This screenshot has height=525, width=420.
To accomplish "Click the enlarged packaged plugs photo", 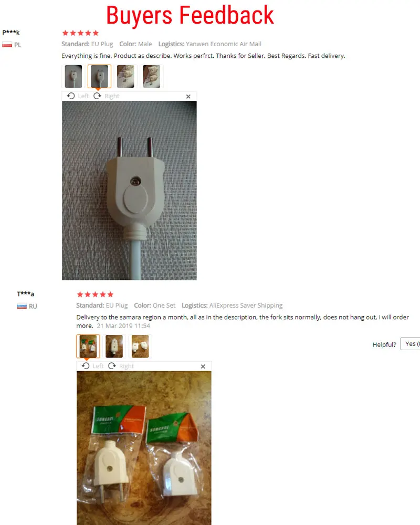I will (144, 448).
